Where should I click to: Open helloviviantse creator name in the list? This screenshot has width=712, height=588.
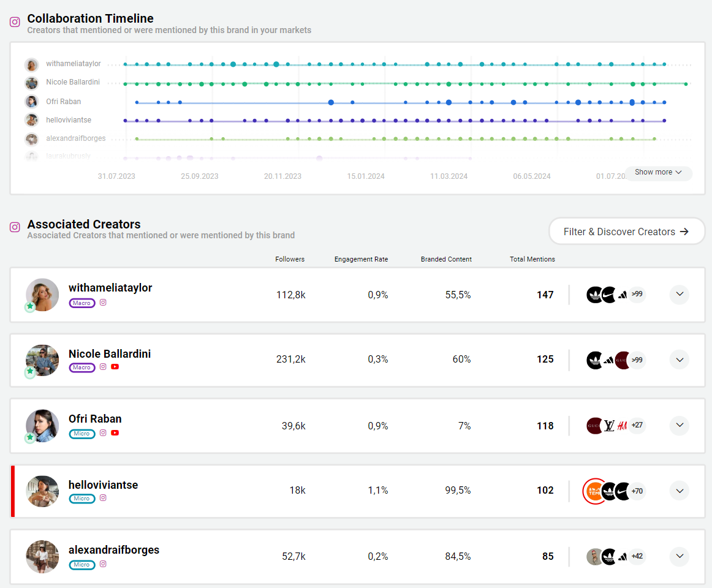103,485
